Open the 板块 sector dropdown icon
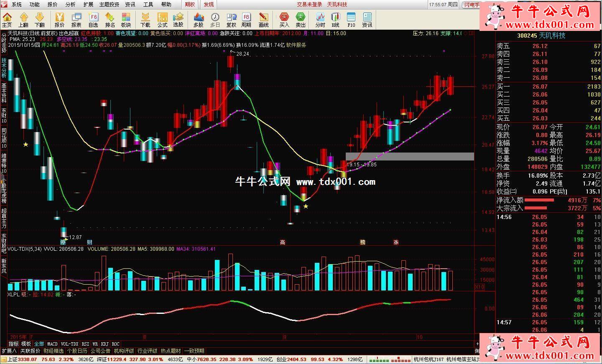 126,19
